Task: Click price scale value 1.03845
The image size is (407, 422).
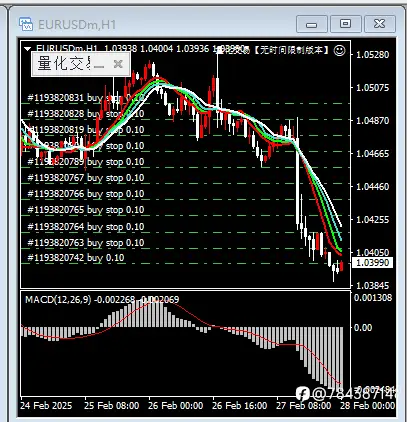Action: 373,286
